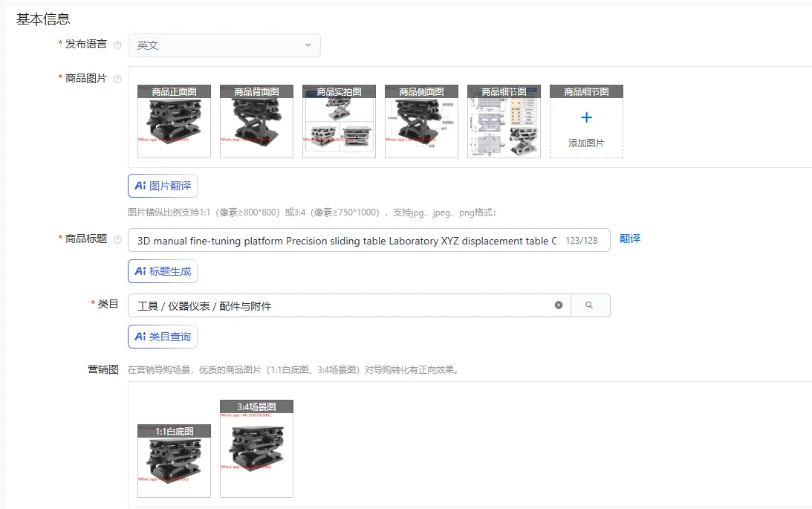Viewport: 812px width, 509px height.
Task: Click the image size requirement hint text
Action: coord(312,213)
